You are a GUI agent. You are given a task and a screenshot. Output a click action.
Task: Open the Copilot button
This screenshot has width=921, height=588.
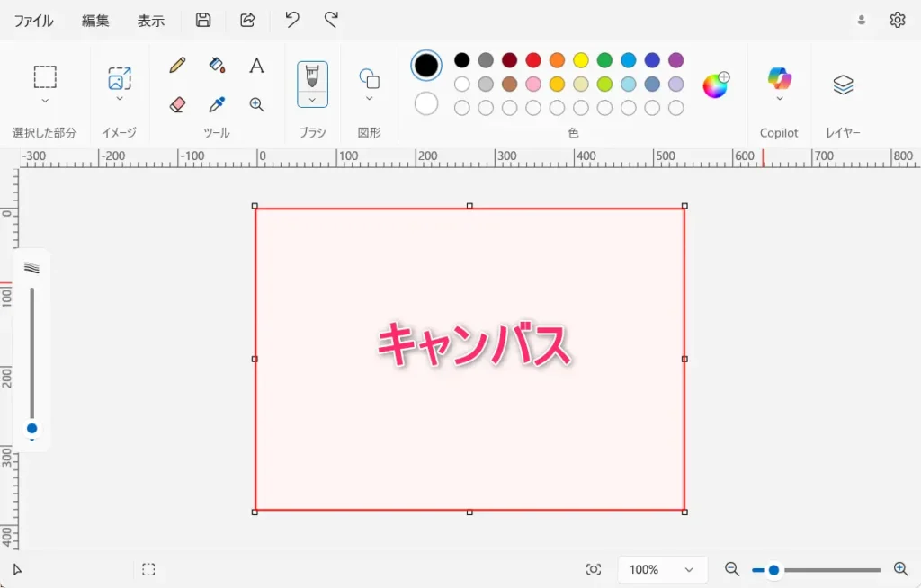point(780,79)
